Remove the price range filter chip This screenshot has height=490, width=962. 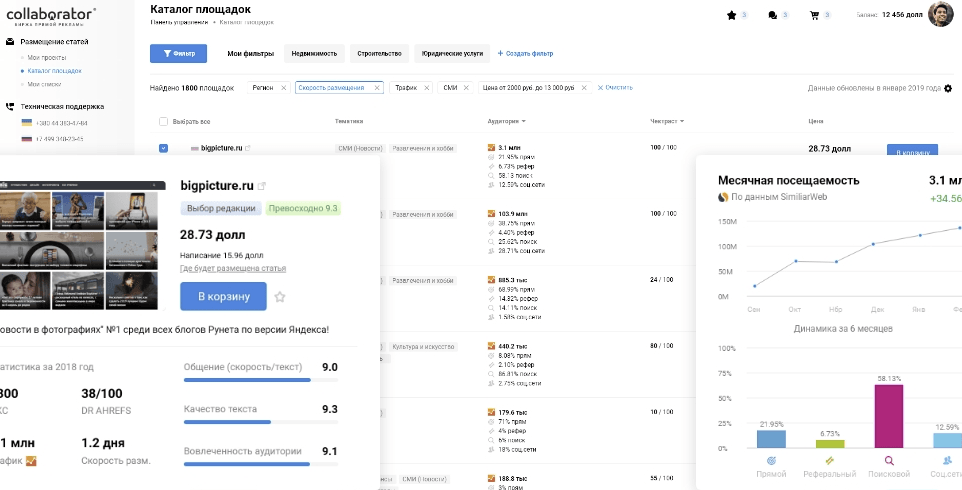pos(584,88)
